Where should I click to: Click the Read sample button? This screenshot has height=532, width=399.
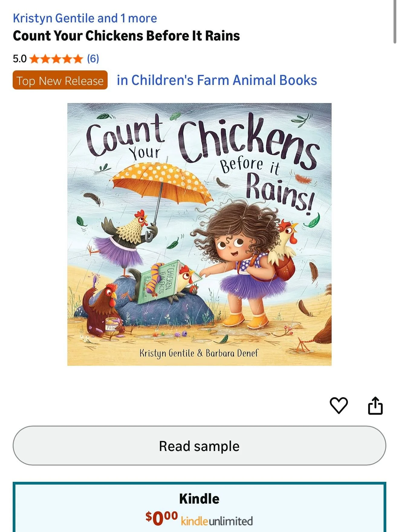pyautogui.click(x=199, y=446)
